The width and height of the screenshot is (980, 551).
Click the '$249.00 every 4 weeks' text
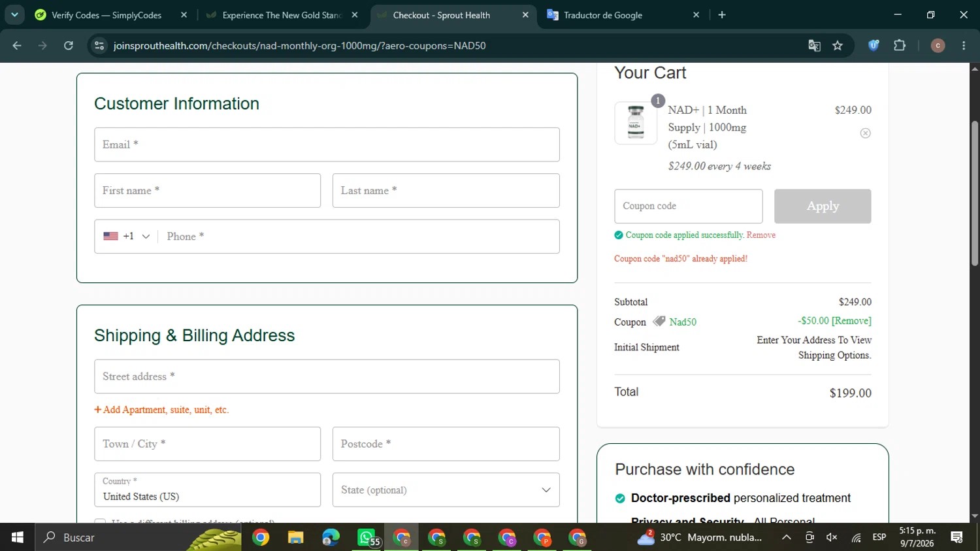point(719,167)
